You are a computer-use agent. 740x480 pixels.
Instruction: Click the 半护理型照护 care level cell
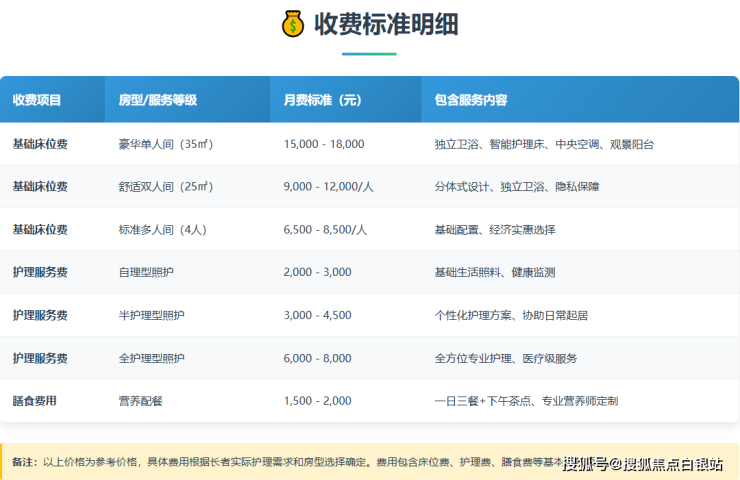[151, 315]
